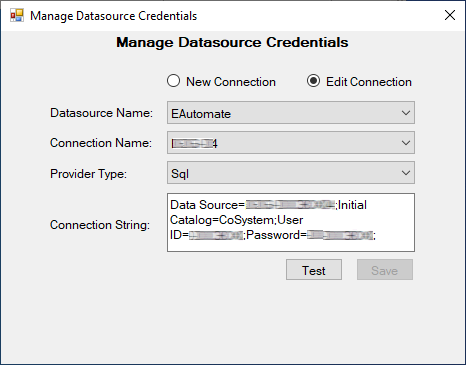Click the application icon in title bar
Screen dimensions: 466x365
coord(17,15)
